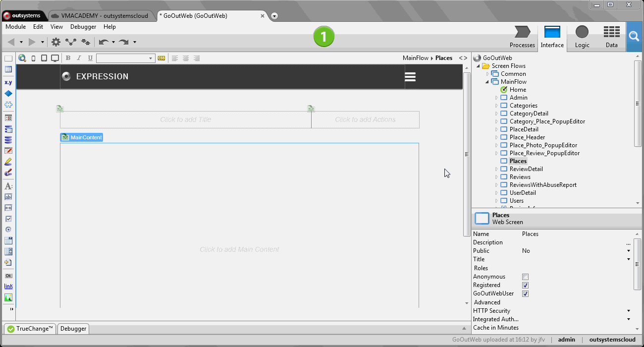Viewport: 644px width, 347px height.
Task: Uncheck the Registered role checkbox
Action: point(525,285)
